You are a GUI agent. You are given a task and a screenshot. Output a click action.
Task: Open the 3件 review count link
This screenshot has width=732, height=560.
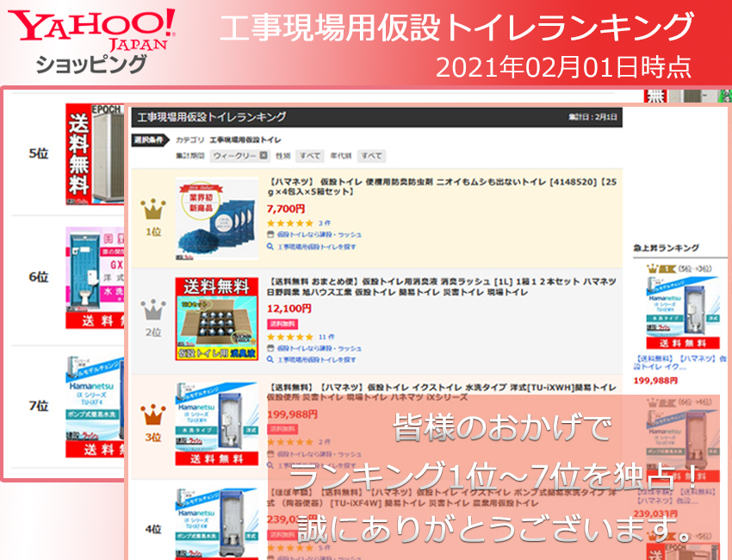325,223
